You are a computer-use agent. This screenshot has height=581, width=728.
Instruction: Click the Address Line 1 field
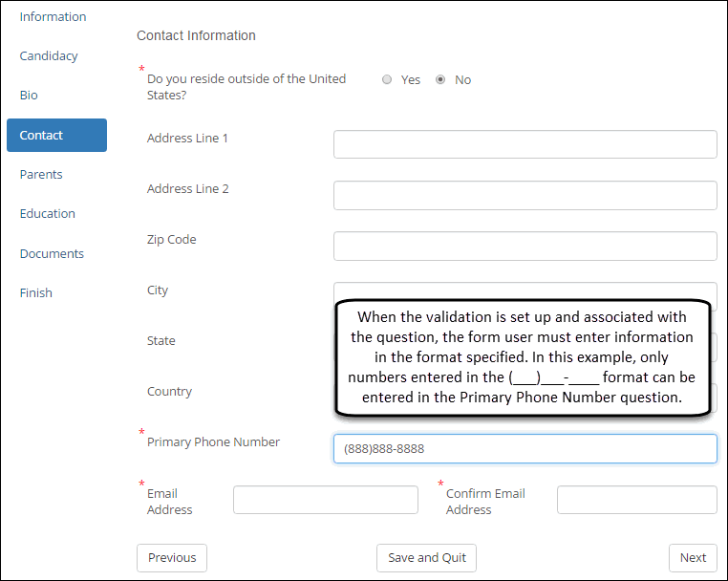(x=525, y=144)
